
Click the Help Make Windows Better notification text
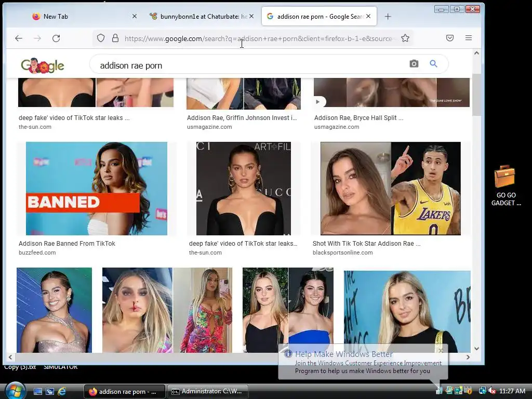[368, 363]
